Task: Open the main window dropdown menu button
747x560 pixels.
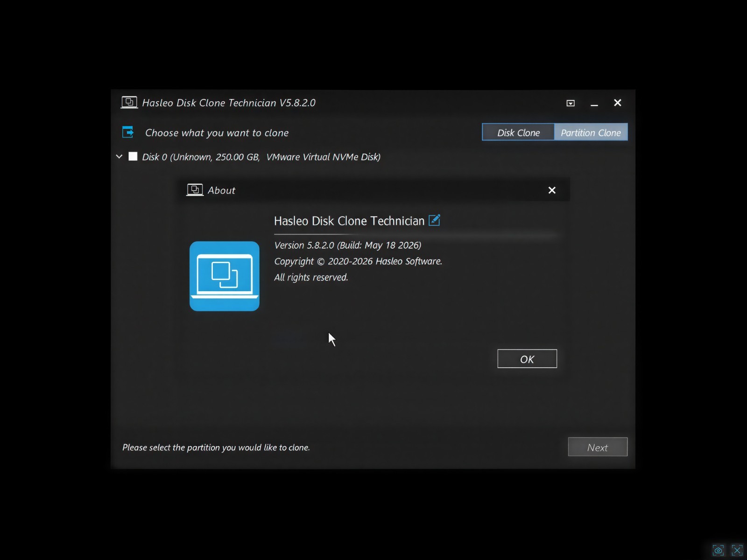Action: 571,103
